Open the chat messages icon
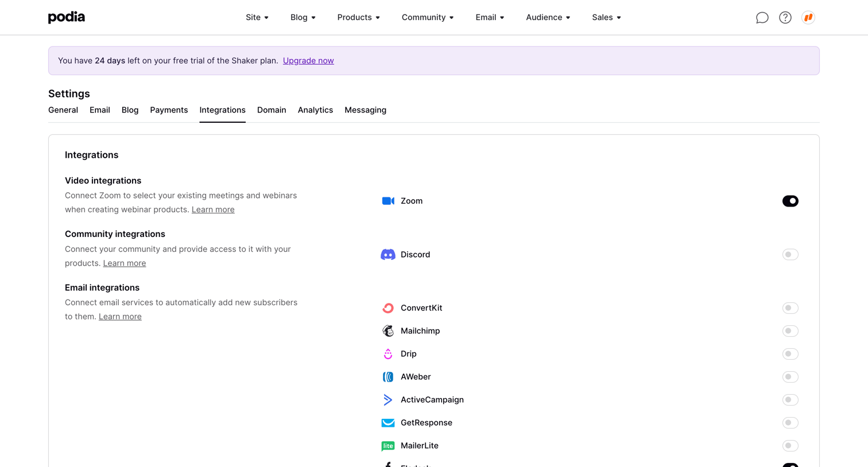The image size is (868, 467). tap(762, 18)
